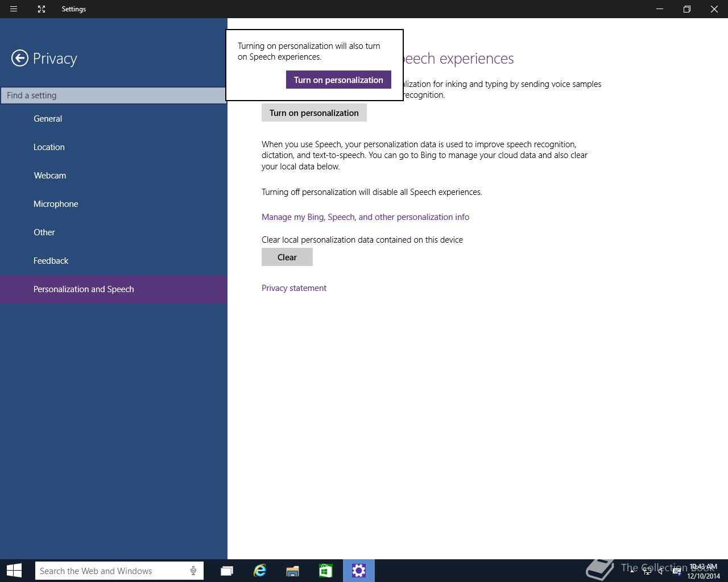Click Settings gear icon on taskbar
Viewport: 728px width, 582px height.
[359, 571]
